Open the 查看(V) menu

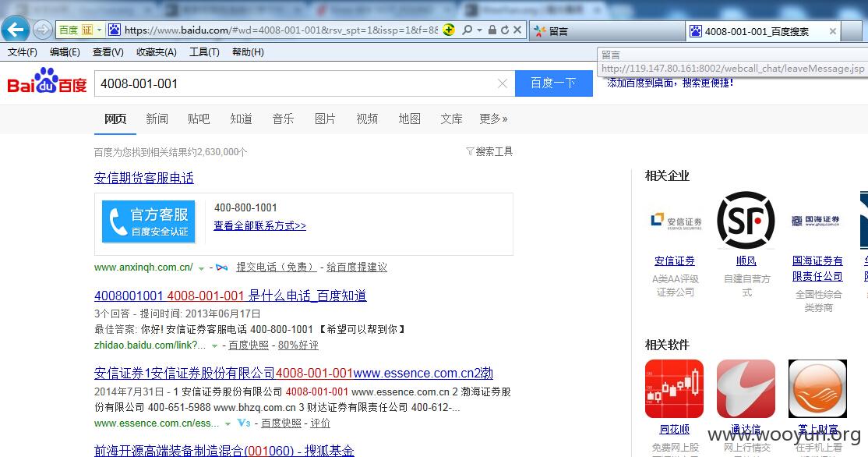pyautogui.click(x=108, y=52)
